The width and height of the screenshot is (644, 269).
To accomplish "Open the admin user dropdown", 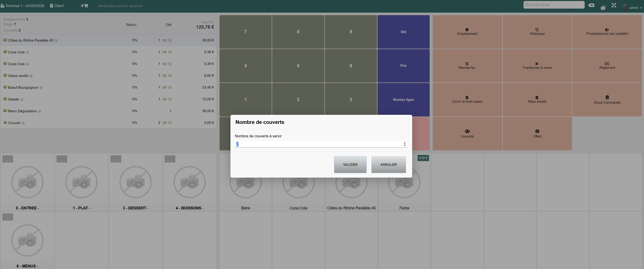I will point(632,8).
